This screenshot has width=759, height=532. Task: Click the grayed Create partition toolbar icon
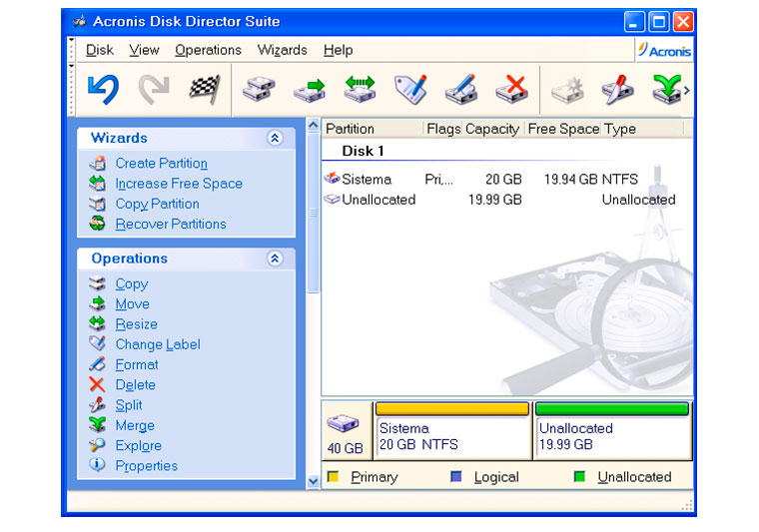click(567, 90)
